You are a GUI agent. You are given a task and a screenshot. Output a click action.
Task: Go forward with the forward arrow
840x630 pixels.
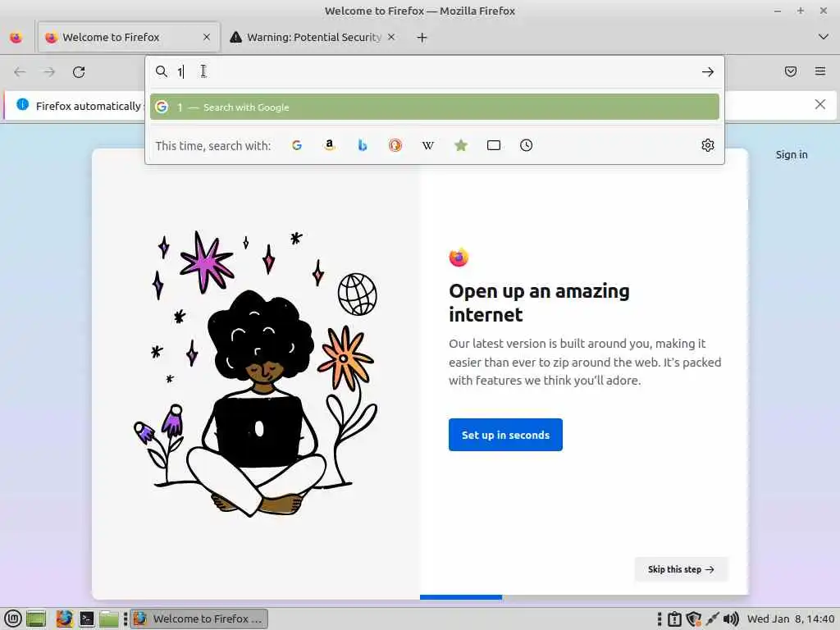(49, 72)
